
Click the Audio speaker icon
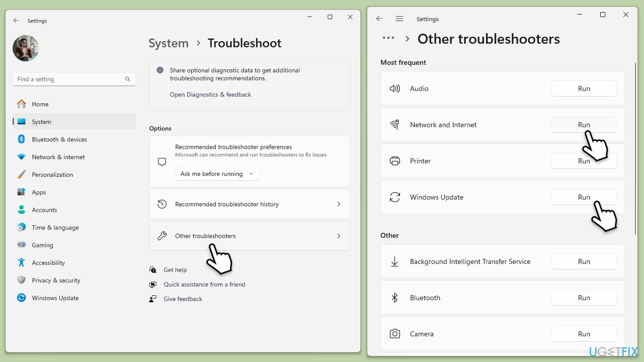(x=395, y=88)
